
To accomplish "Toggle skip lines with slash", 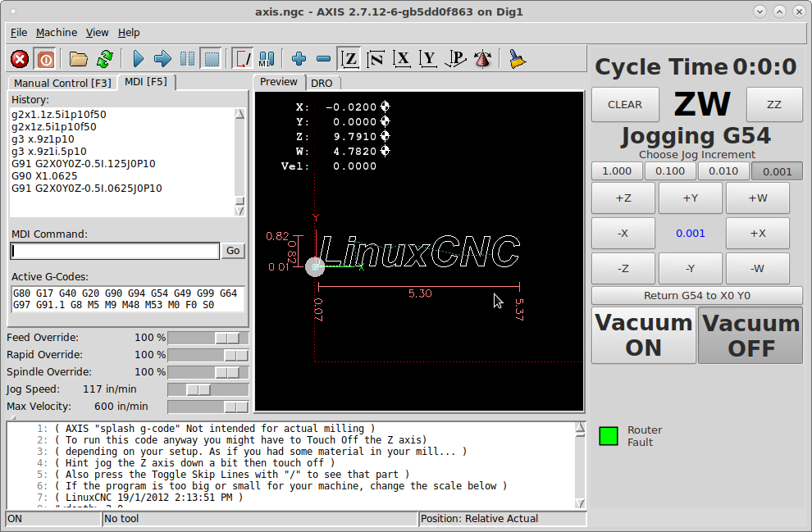I will pyautogui.click(x=242, y=59).
